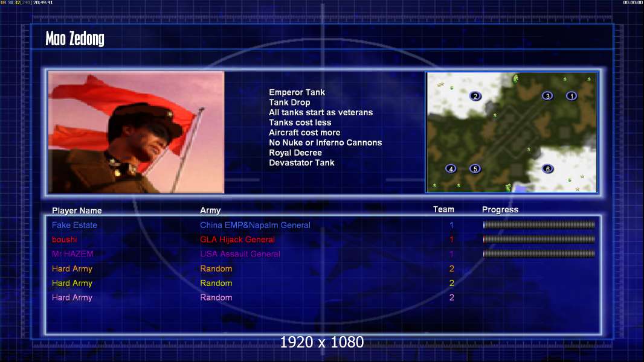Click the Progress column header

(x=500, y=209)
